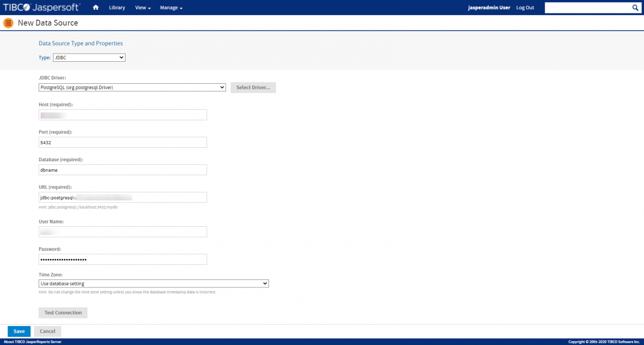Screen dimensions: 644x345
Task: Open the Time Zone dropdown
Action: coord(153,284)
